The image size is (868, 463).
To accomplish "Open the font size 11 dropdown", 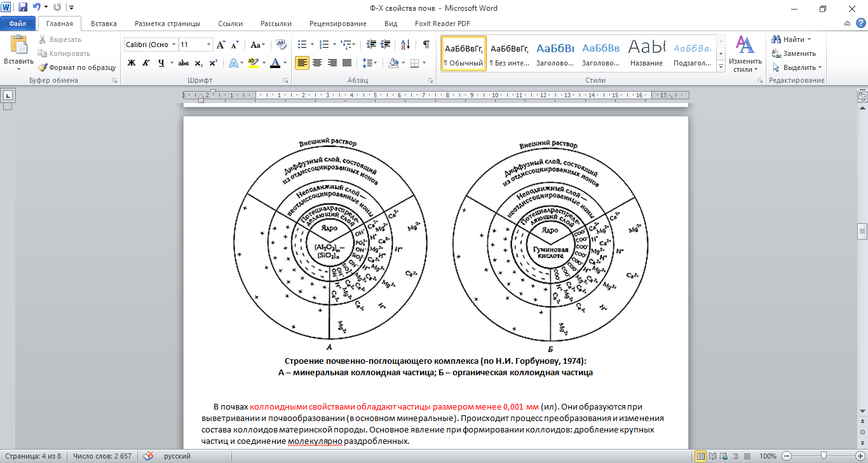I will point(208,45).
